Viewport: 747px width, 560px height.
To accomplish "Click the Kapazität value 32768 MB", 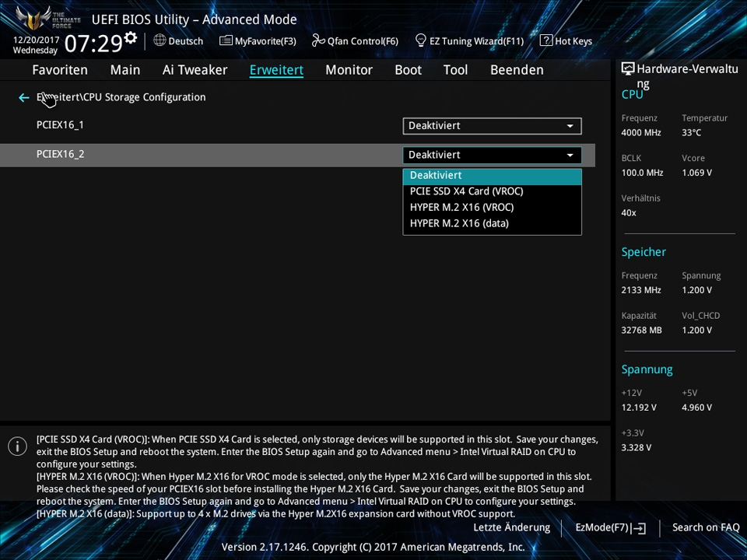I will click(x=641, y=330).
